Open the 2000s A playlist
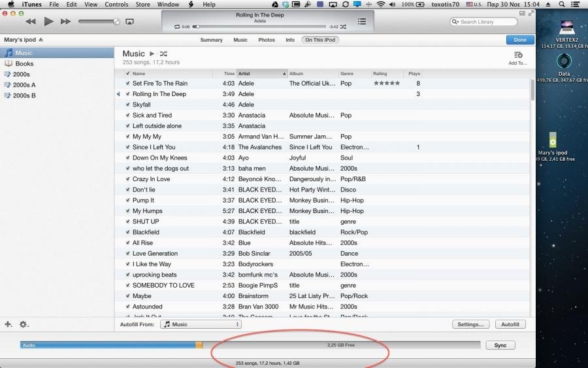 coord(57,85)
